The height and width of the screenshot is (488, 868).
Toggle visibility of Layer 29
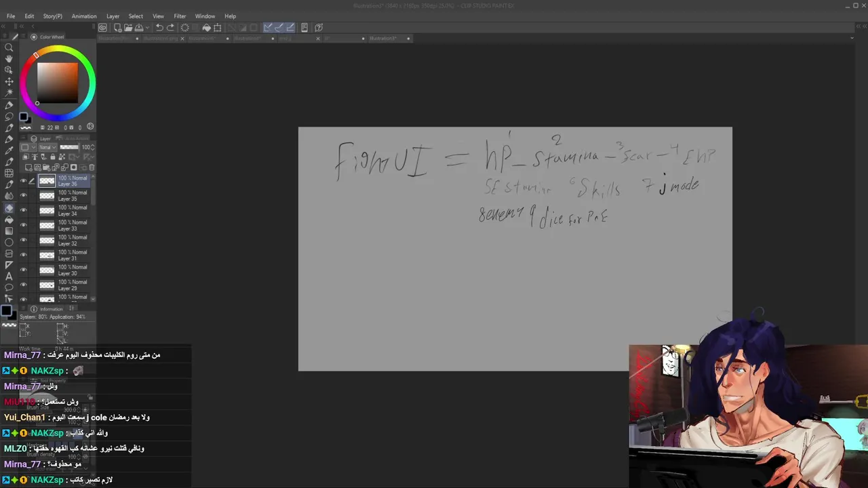coord(23,285)
